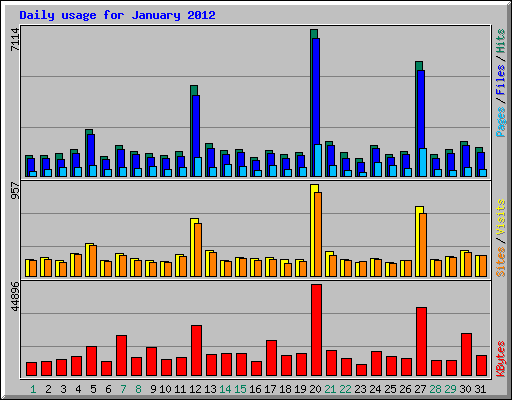
Task: Click day 29 on the x-axis
Action: pos(450,389)
